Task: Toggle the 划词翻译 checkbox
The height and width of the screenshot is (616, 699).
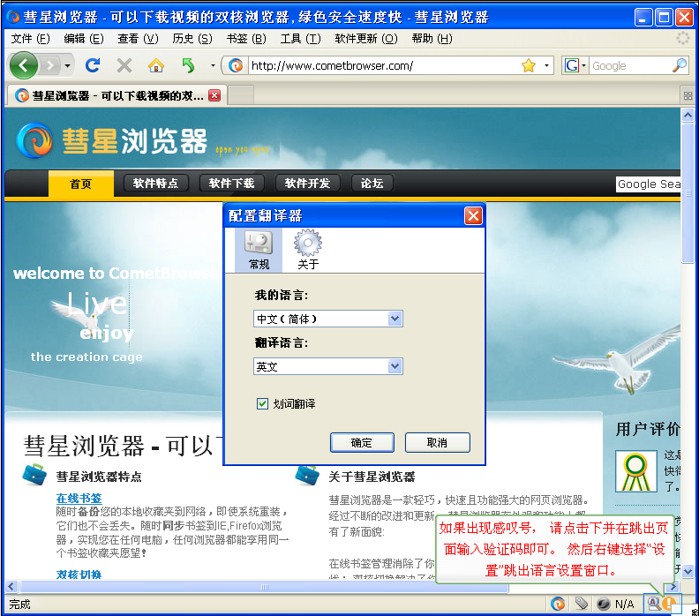Action: click(x=262, y=403)
